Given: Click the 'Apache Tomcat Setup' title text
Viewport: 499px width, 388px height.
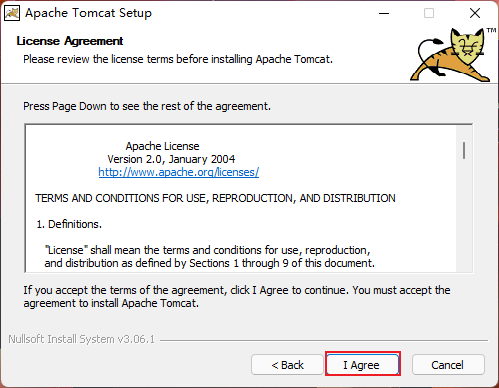Looking at the screenshot, I should [x=88, y=13].
